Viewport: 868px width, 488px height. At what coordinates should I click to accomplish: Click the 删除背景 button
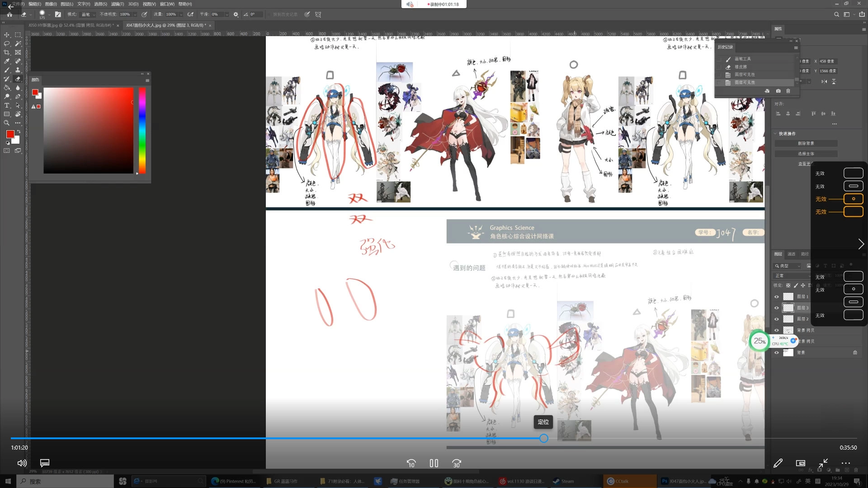point(806,143)
